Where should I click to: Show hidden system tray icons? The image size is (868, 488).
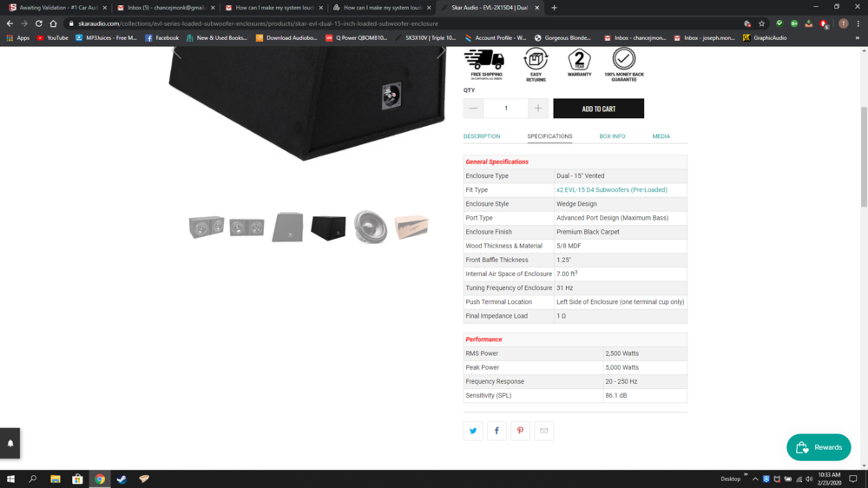coord(755,479)
